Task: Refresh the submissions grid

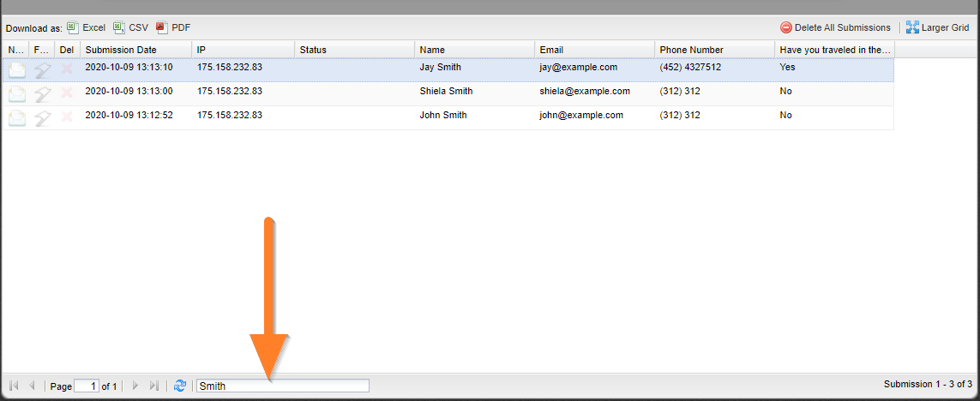Action: click(180, 386)
